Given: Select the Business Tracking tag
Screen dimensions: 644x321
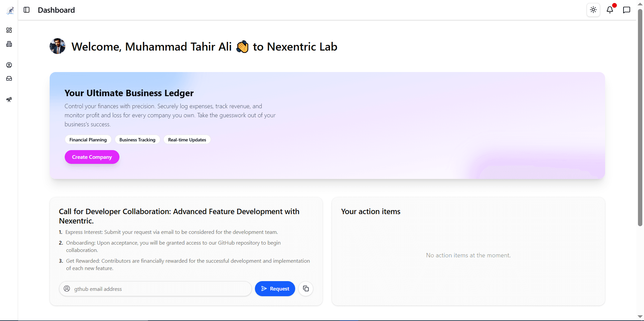Looking at the screenshot, I should tap(137, 140).
